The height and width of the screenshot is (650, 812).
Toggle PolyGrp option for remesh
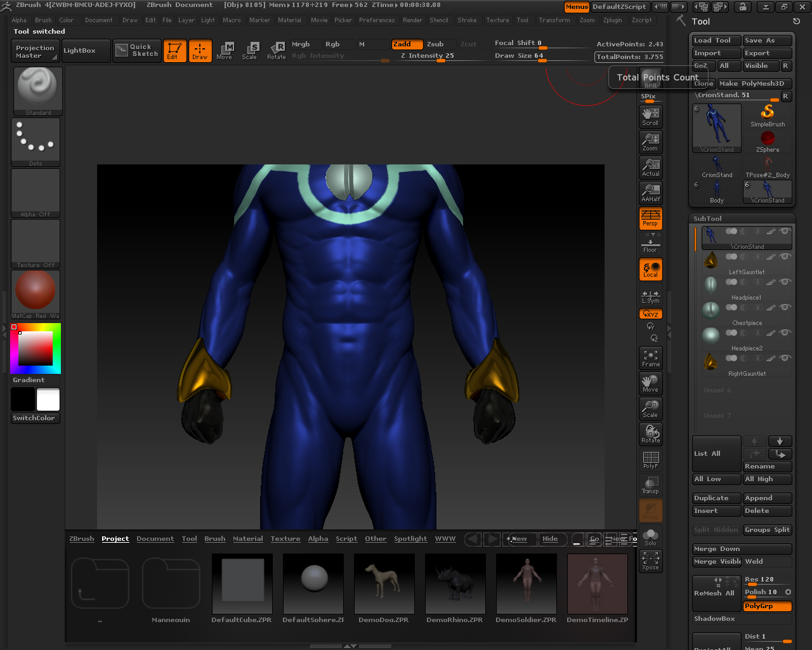click(x=768, y=606)
